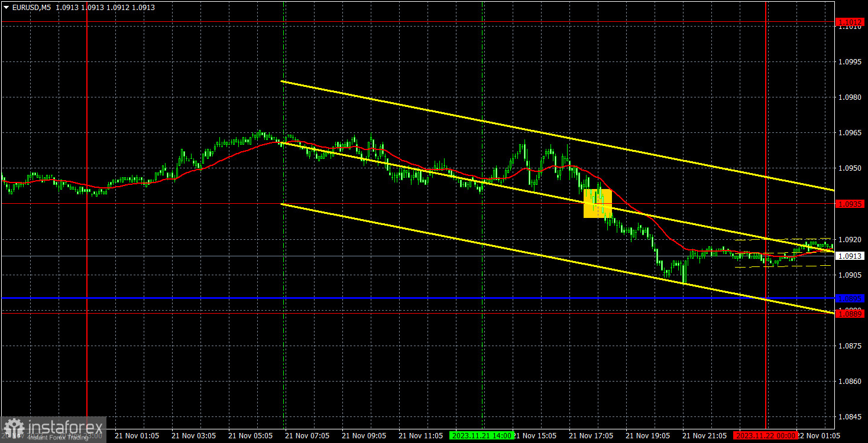Click the red 2023.11.22 00:00 time marker

pos(765,435)
